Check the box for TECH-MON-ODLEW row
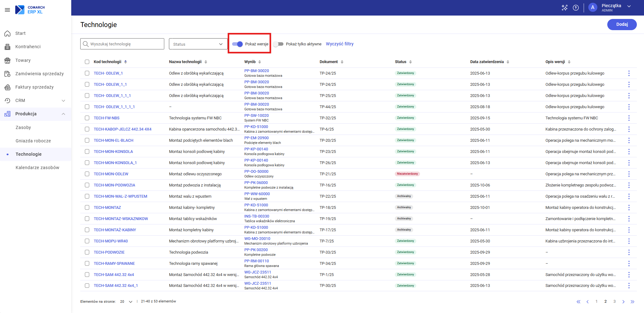 pos(87,174)
